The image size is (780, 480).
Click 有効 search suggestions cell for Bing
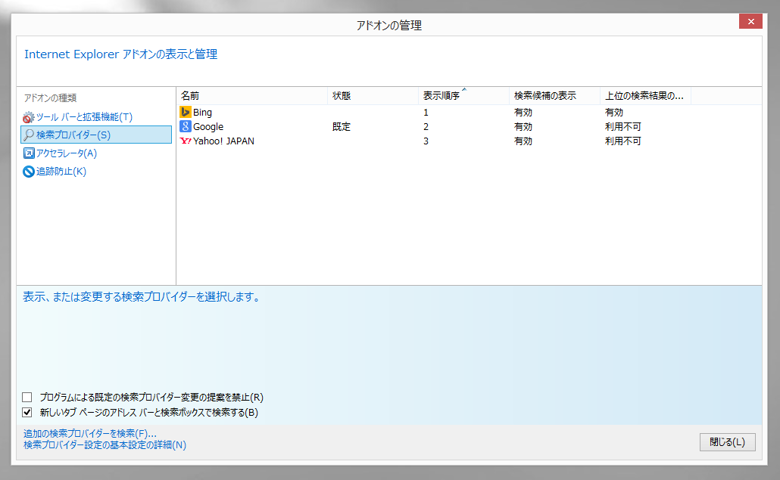click(x=523, y=112)
